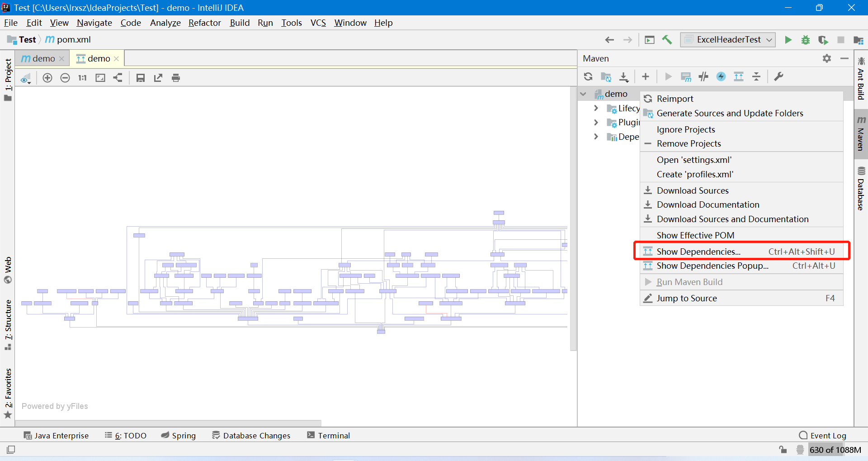Image resolution: width=868 pixels, height=461 pixels.
Task: Close the pom.xml demo tab
Action: point(61,59)
